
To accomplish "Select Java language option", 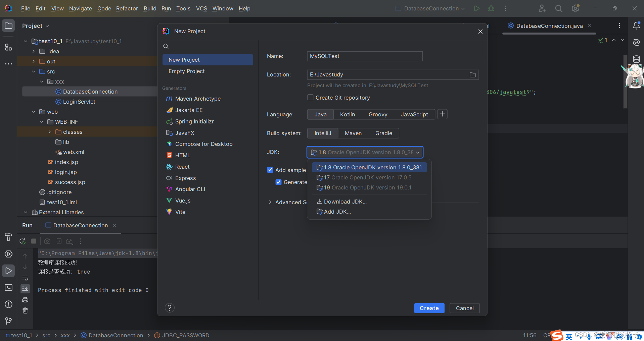I will click(320, 114).
